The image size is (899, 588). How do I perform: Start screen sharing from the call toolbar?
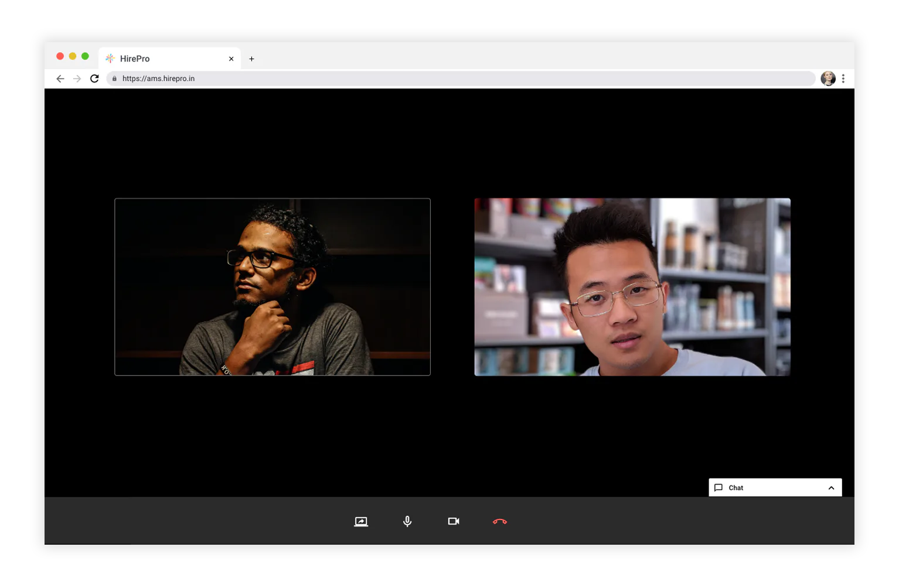[x=361, y=521]
